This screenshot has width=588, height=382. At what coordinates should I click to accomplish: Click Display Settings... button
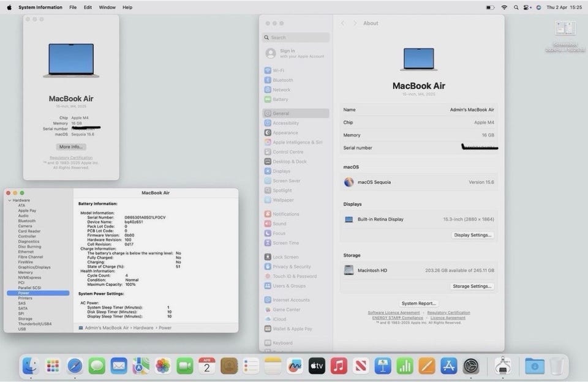tap(472, 235)
